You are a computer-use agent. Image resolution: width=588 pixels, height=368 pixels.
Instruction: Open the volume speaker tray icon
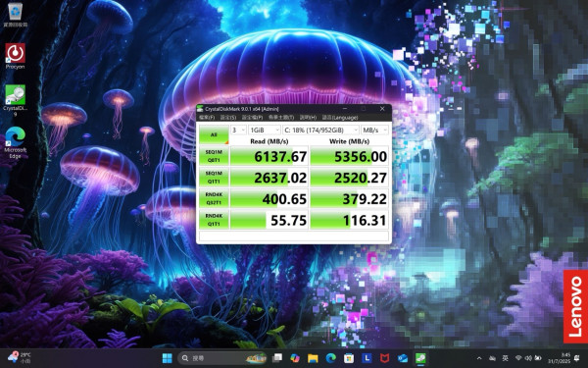528,358
